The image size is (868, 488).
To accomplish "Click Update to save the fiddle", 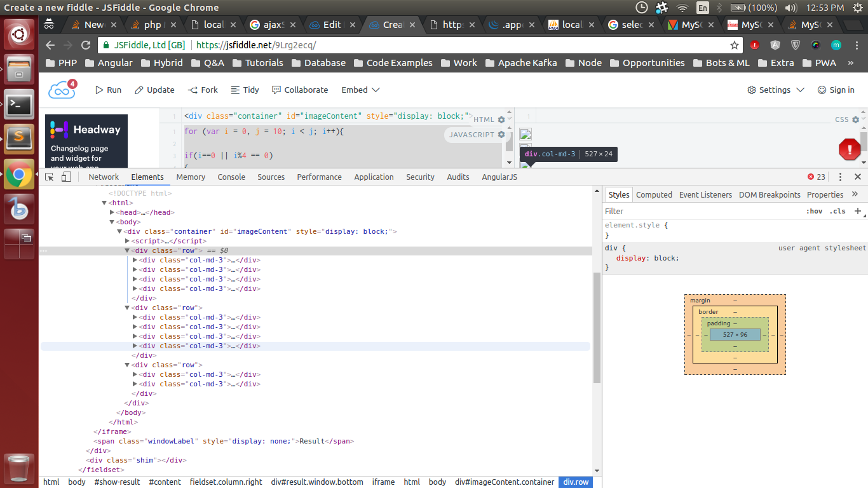I will [x=154, y=90].
